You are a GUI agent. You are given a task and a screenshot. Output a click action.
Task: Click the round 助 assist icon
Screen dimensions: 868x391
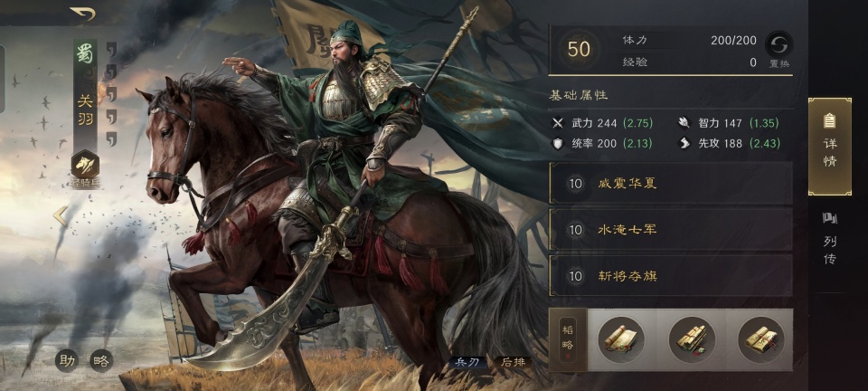tap(67, 360)
